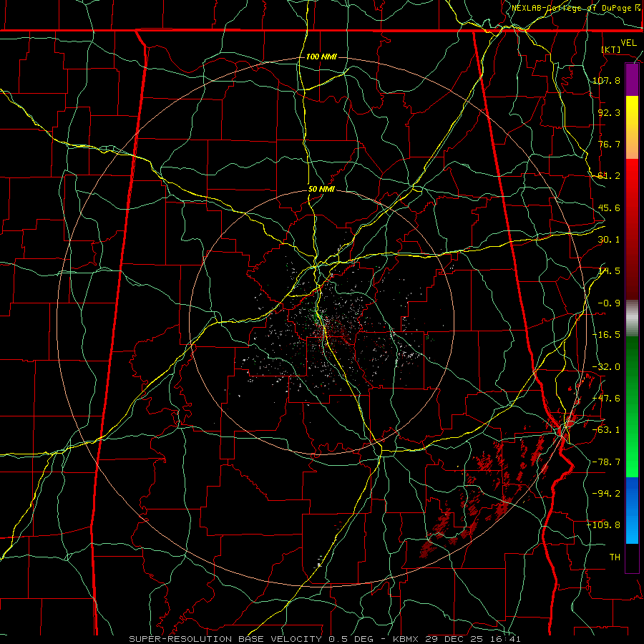The image size is (644, 644).
Task: Select the -63.1 legend value
Action: [607, 430]
